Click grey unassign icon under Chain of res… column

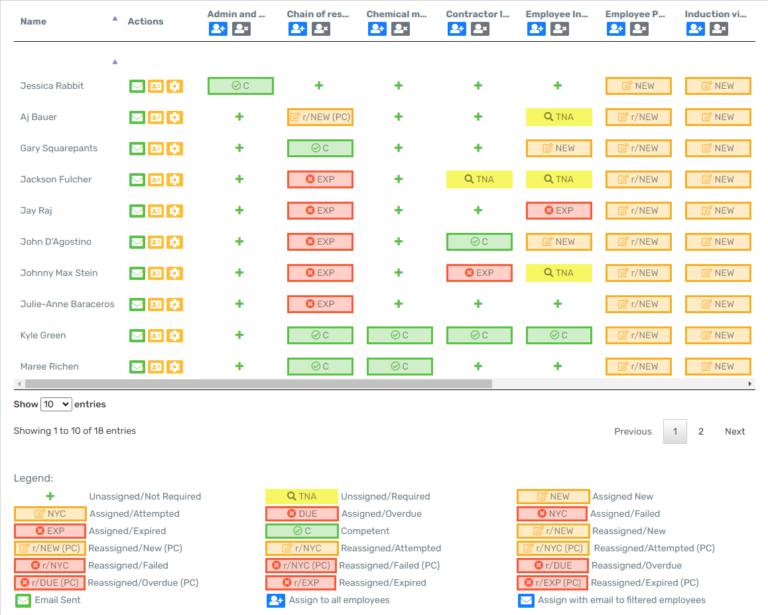point(321,29)
